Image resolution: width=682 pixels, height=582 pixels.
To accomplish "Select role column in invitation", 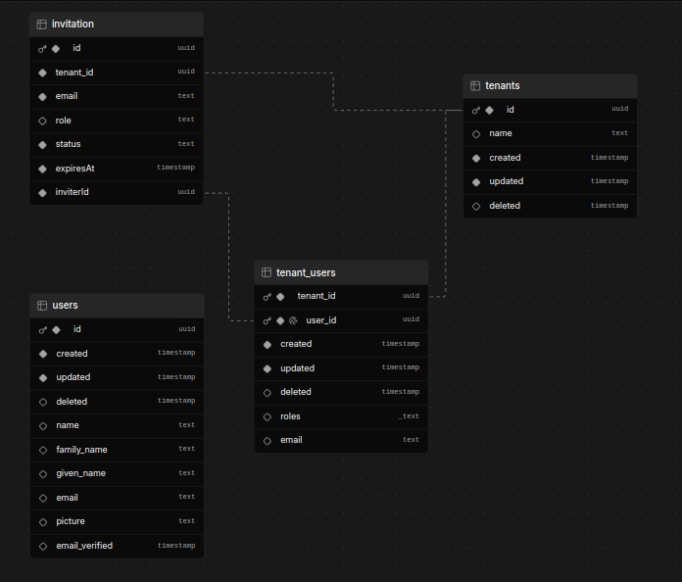I will [x=116, y=120].
